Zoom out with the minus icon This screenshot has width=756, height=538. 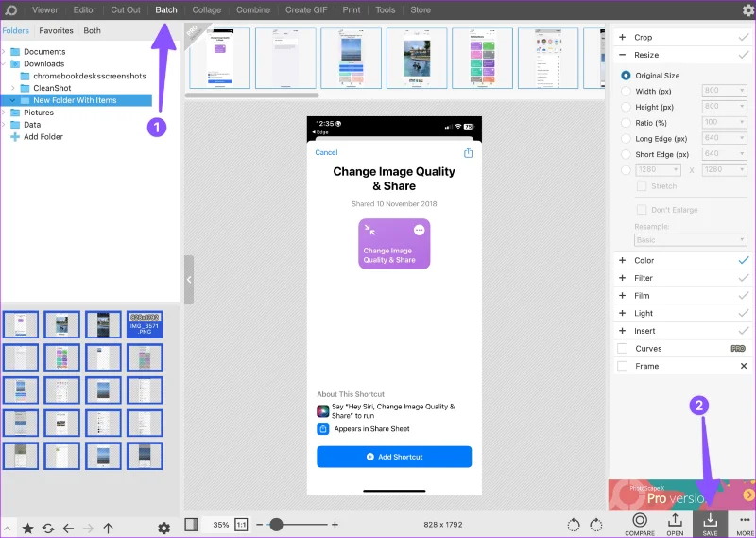pyautogui.click(x=259, y=525)
